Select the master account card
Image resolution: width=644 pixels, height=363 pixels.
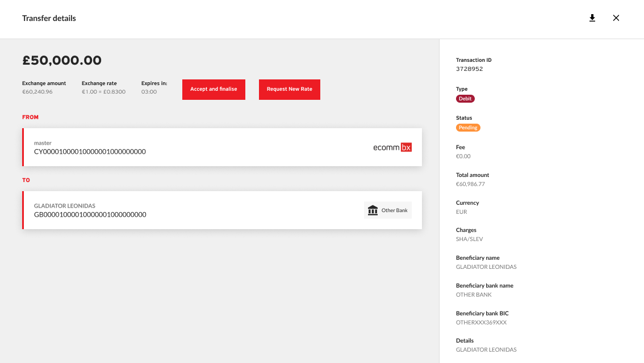point(222,147)
